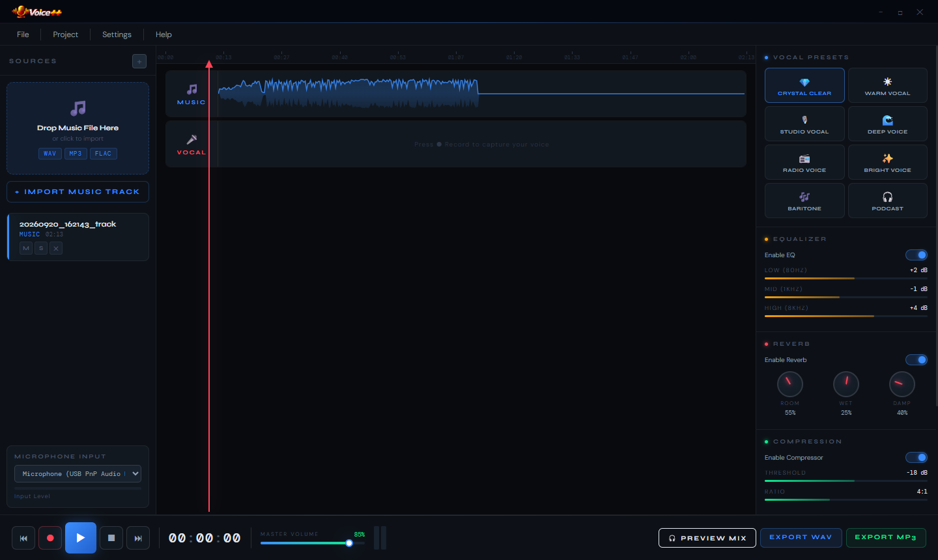The image size is (938, 560).
Task: Select the Crystal Clear vocal preset
Action: tap(804, 85)
